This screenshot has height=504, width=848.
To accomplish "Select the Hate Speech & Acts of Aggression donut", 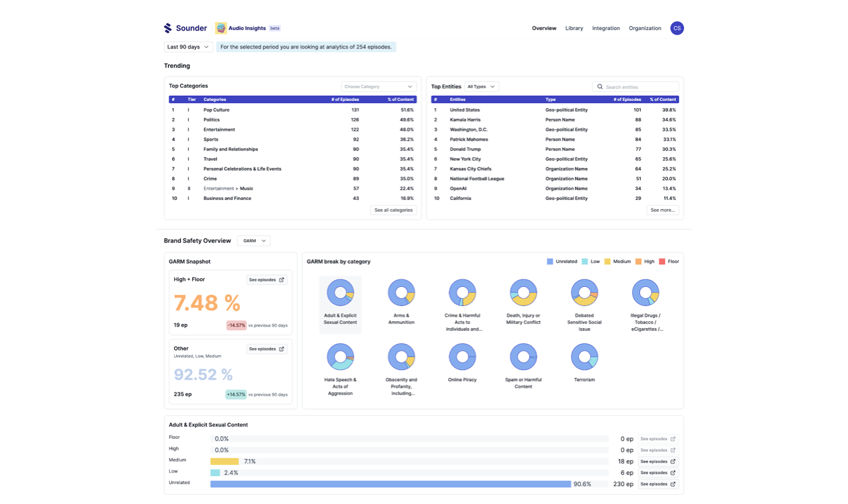I will coord(340,357).
